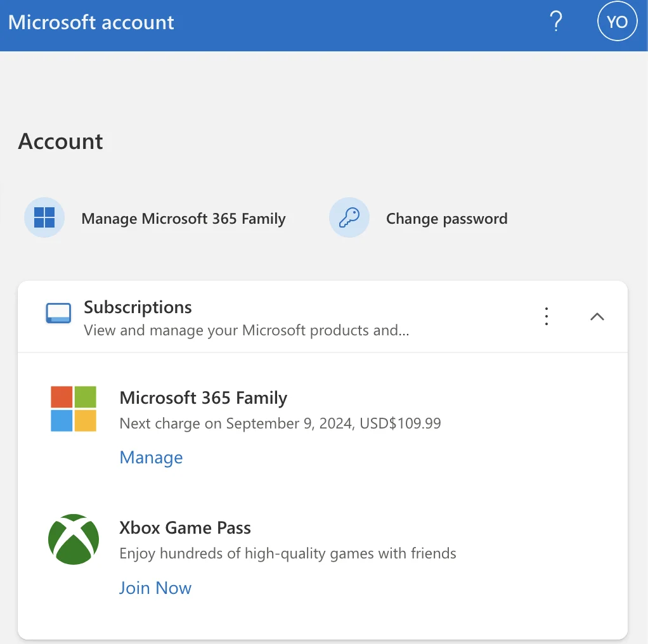Click Manage link under Microsoft 365 Family
The width and height of the screenshot is (648, 644).
152,458
